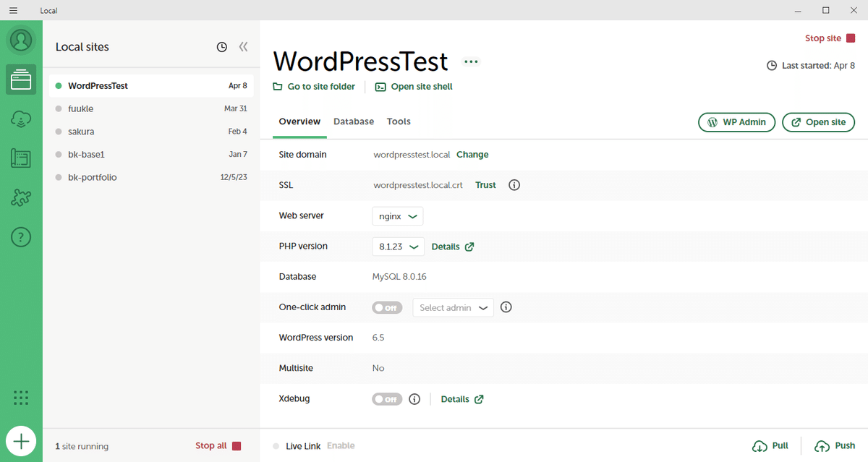Open Xdebug Details link
The height and width of the screenshot is (462, 868).
(462, 399)
